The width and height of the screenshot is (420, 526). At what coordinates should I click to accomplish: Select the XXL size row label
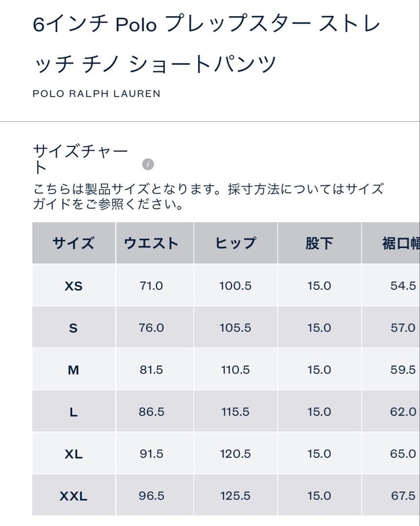coord(73,496)
